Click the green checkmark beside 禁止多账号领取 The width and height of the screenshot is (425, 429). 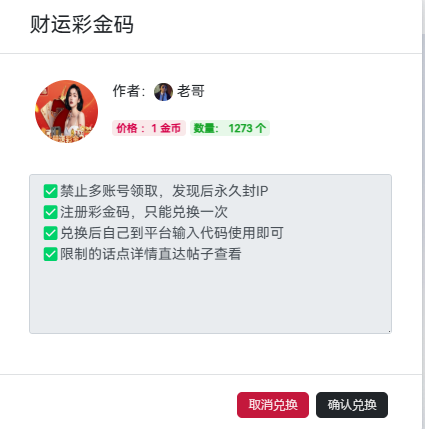[51, 191]
